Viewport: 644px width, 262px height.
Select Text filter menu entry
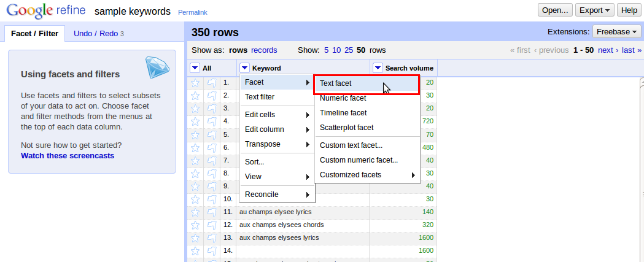277,97
